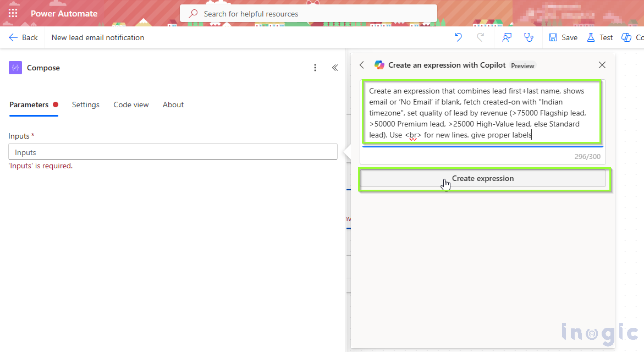The height and width of the screenshot is (352, 644).
Task: Collapse the Compose panel with chevrons
Action: coord(335,68)
